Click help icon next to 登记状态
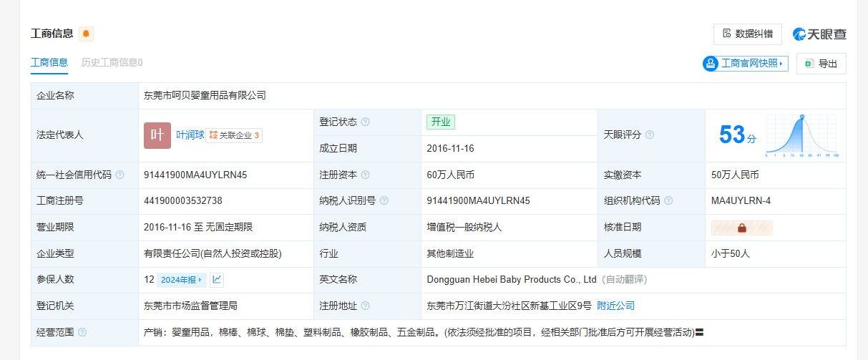Screen dimensions: 868x360 pyautogui.click(x=366, y=122)
